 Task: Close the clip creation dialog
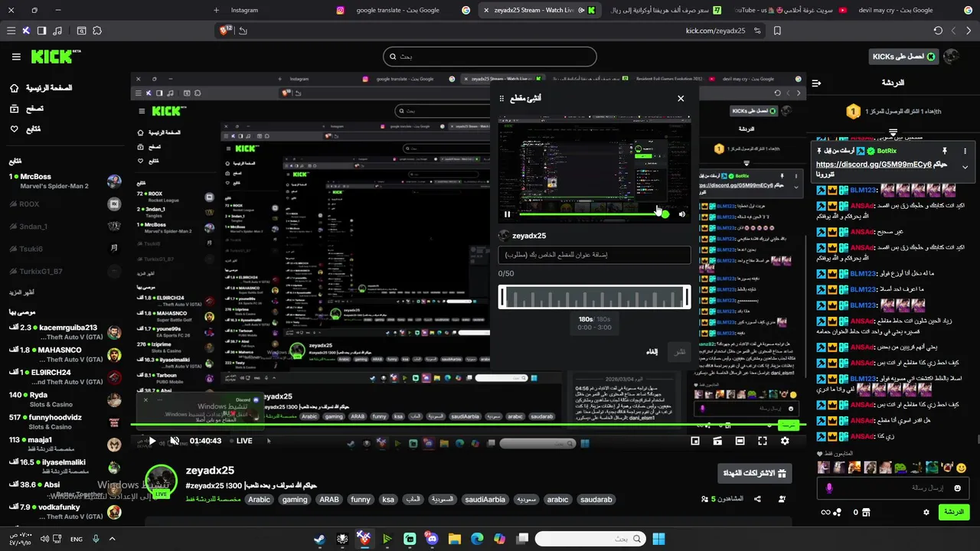click(x=681, y=99)
